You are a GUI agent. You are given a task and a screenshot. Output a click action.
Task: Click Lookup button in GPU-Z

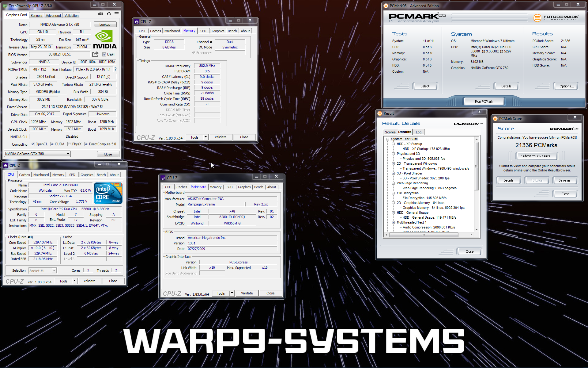pyautogui.click(x=105, y=25)
